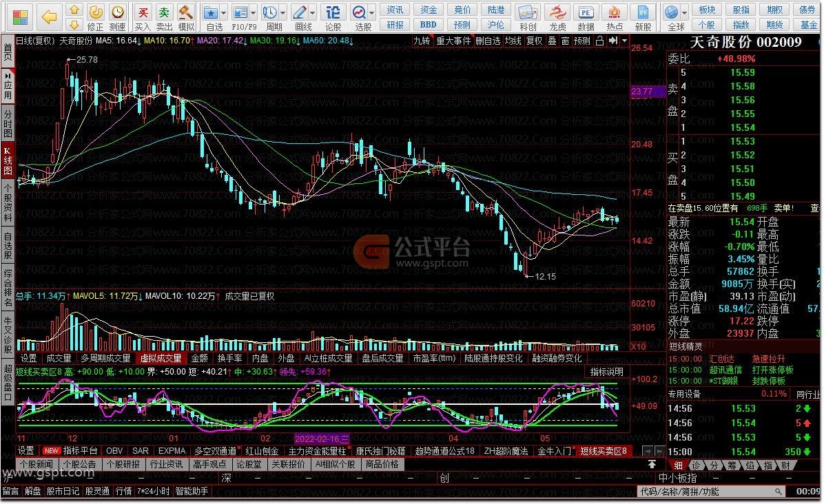Click the 修正 correction icon
This screenshot has height=504, width=824.
click(96, 12)
